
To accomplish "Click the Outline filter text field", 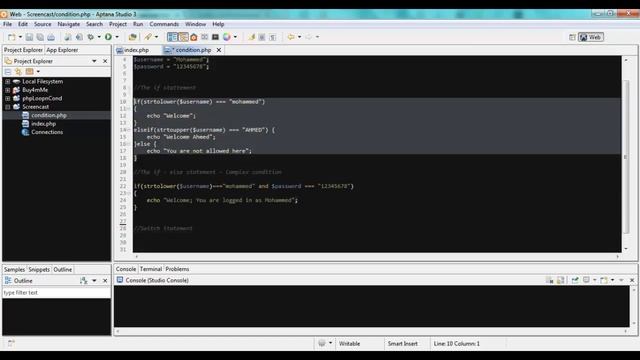I will click(x=56, y=293).
